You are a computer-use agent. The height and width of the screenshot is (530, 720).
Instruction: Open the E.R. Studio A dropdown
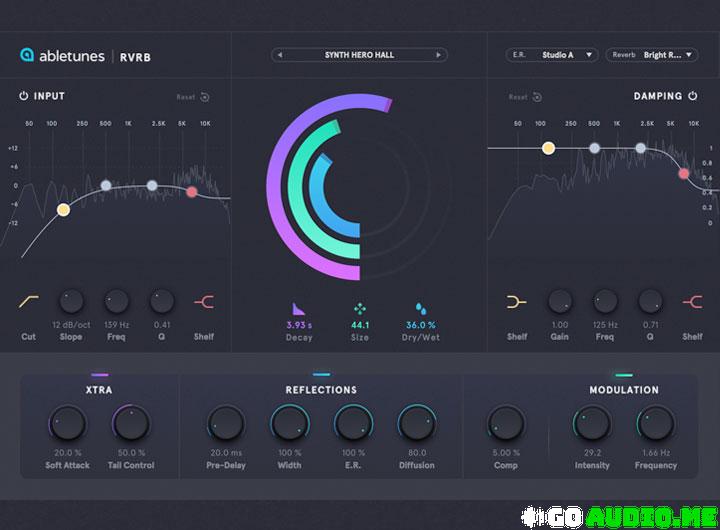[551, 55]
